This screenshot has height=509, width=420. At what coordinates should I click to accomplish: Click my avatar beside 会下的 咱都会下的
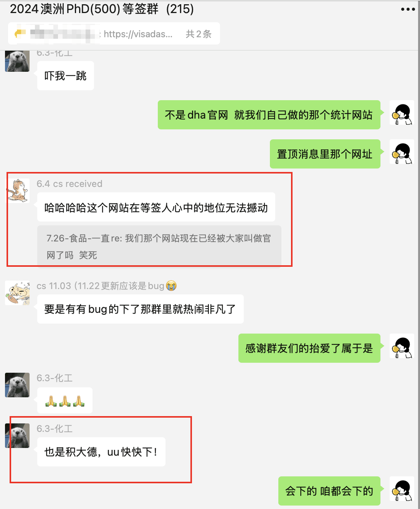tap(402, 489)
